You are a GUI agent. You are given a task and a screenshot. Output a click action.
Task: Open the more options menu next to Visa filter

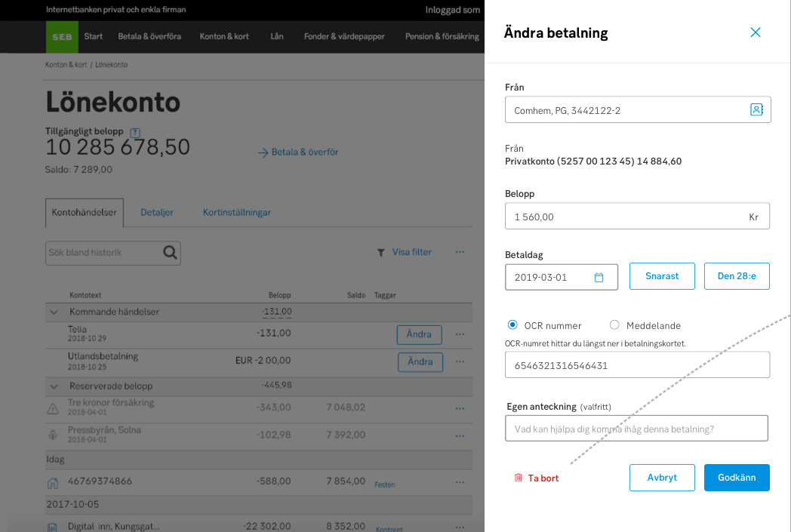click(x=460, y=252)
